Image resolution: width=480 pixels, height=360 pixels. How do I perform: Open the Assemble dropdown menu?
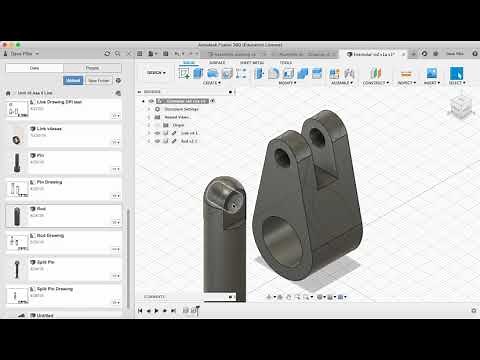coord(342,83)
